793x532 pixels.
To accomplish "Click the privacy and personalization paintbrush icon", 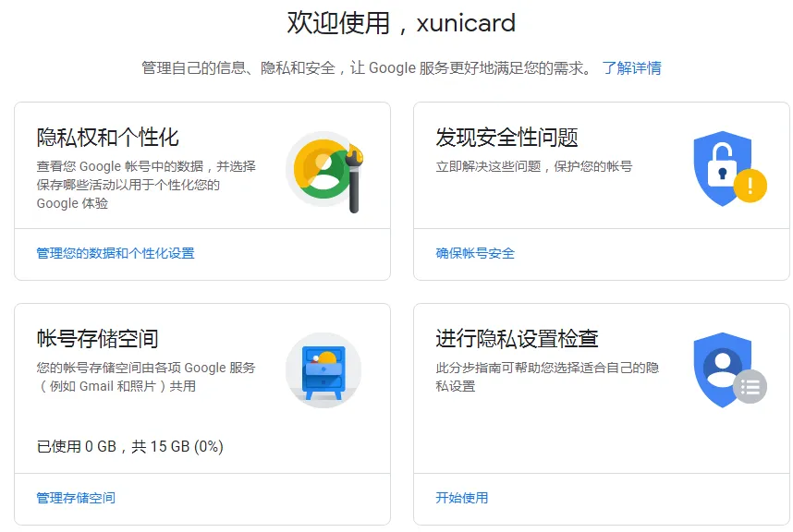I will (324, 172).
